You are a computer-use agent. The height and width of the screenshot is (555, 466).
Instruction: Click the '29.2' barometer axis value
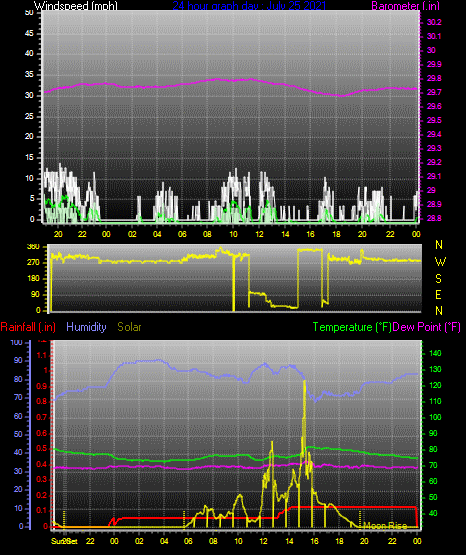434,162
